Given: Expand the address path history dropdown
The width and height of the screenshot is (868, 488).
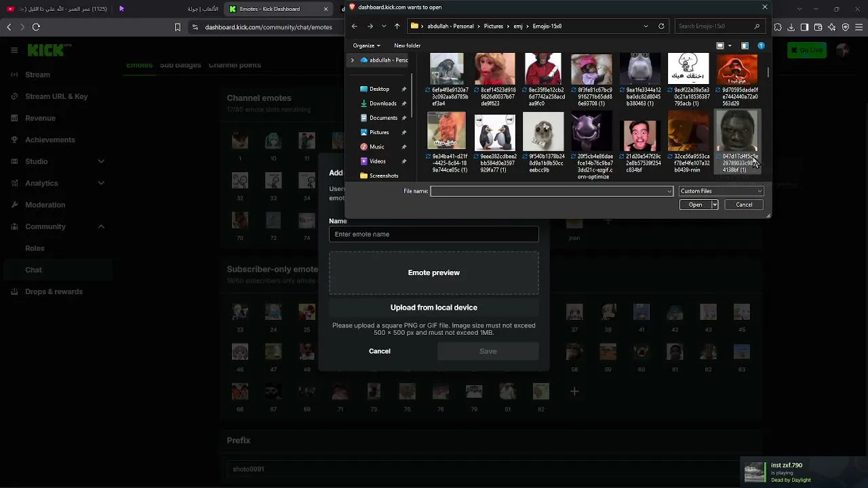Looking at the screenshot, I should (646, 26).
